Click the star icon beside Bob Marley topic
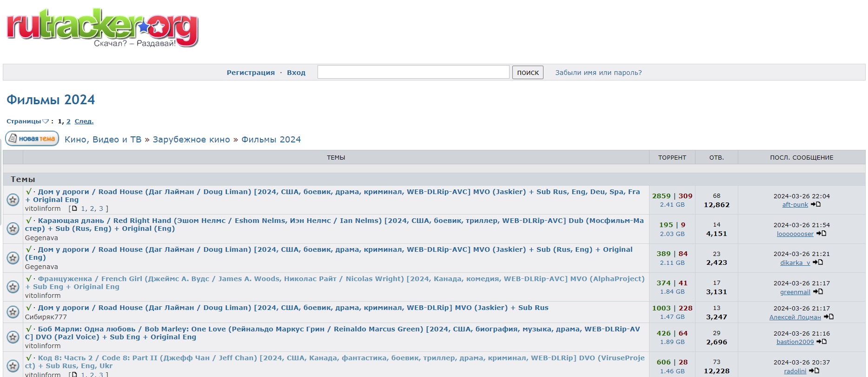This screenshot has width=868, height=377. pos(13,337)
